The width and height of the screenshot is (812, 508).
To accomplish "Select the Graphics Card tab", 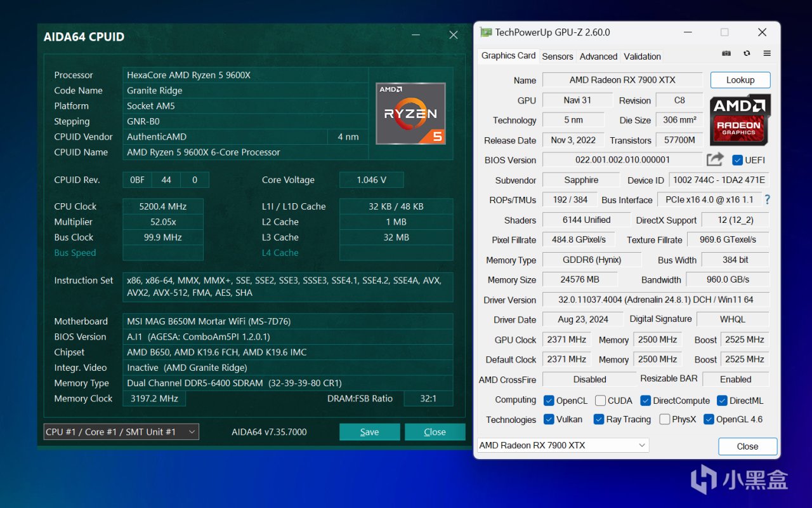I will coord(508,56).
